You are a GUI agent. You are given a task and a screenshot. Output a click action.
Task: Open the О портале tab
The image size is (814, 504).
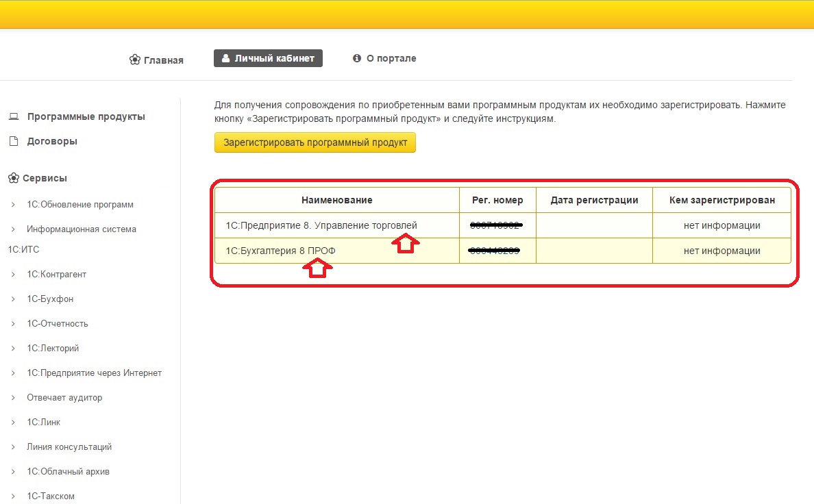[x=391, y=59]
